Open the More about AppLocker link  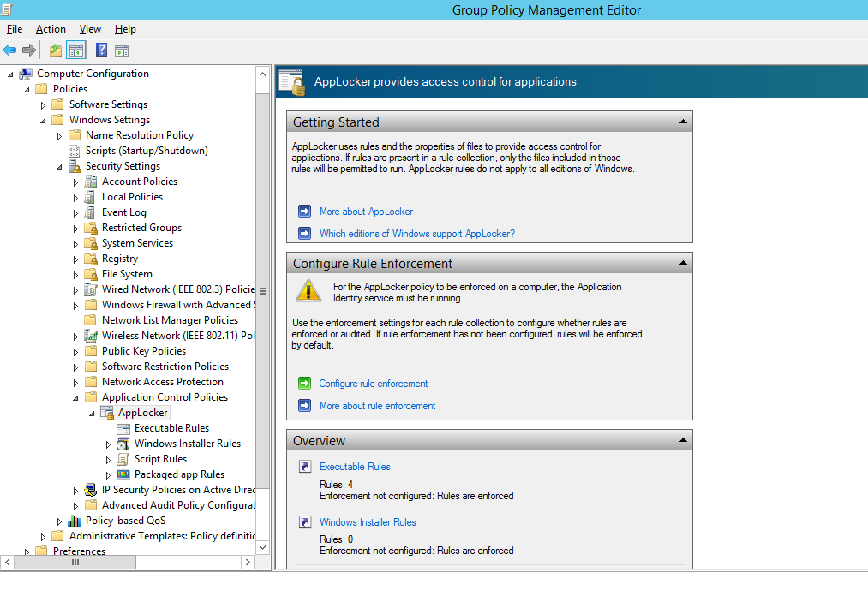click(x=366, y=212)
